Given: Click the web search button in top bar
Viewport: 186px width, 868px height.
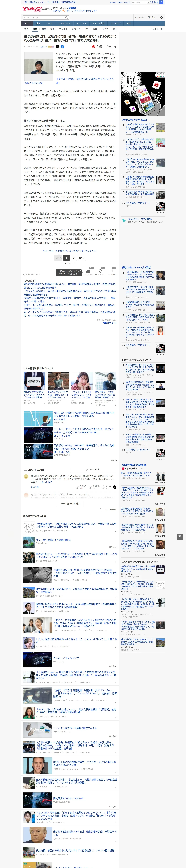Looking at the screenshot, I should (161, 2).
